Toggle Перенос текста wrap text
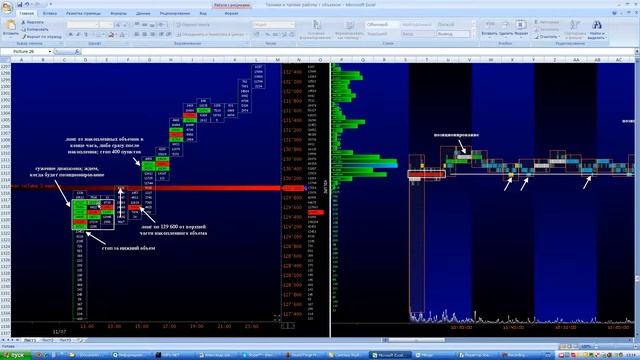This screenshot has height=360, width=640. click(193, 25)
